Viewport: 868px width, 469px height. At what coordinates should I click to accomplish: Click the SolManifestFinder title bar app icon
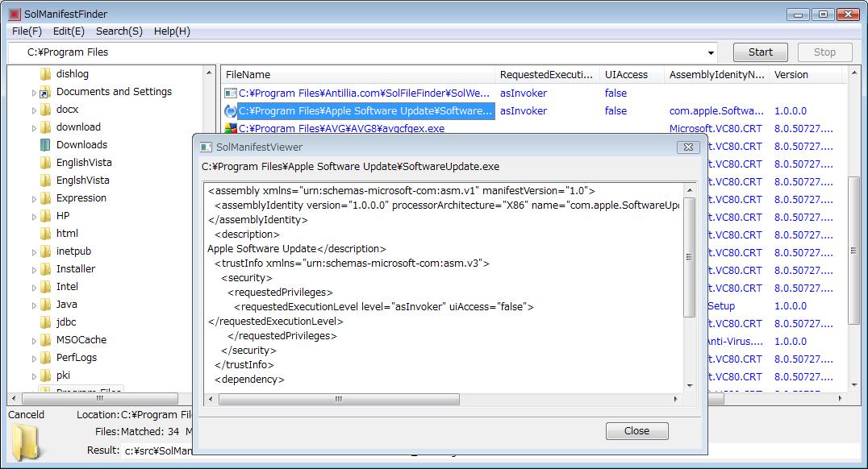coord(15,14)
